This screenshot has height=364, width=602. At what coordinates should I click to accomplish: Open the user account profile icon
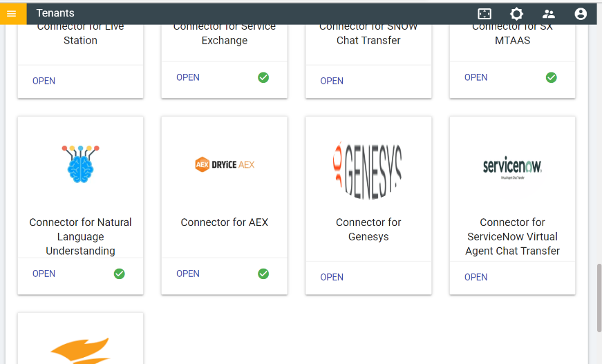coord(581,14)
